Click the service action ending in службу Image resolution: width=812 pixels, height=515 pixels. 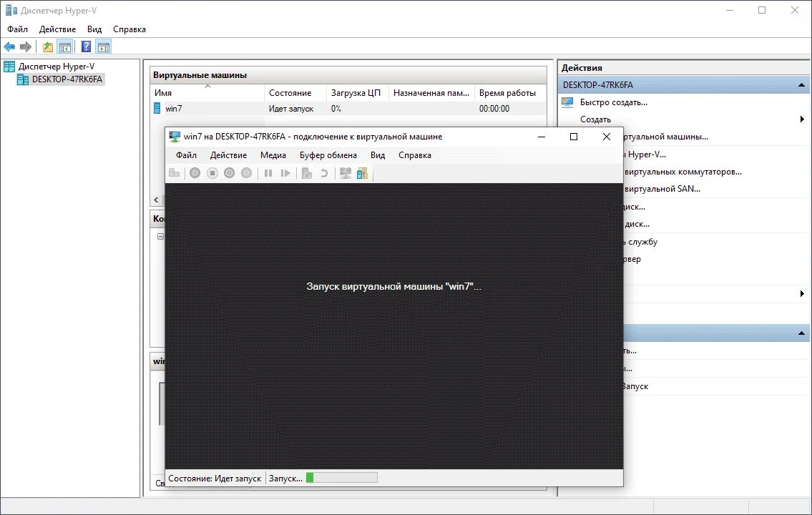640,241
